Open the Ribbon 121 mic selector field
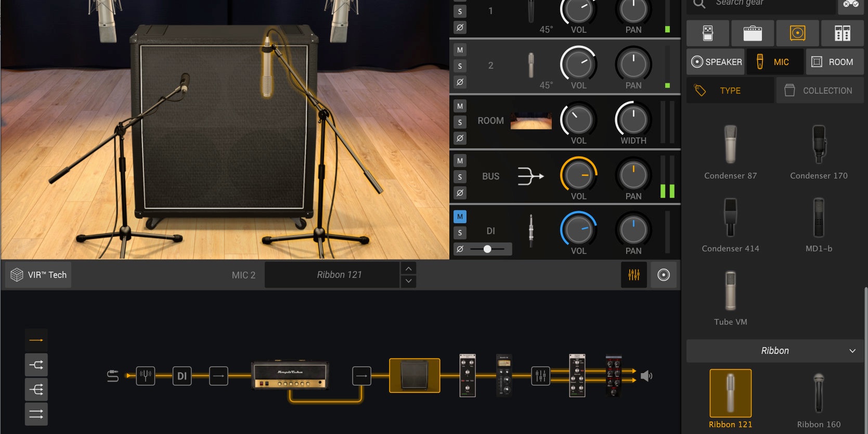 click(339, 275)
